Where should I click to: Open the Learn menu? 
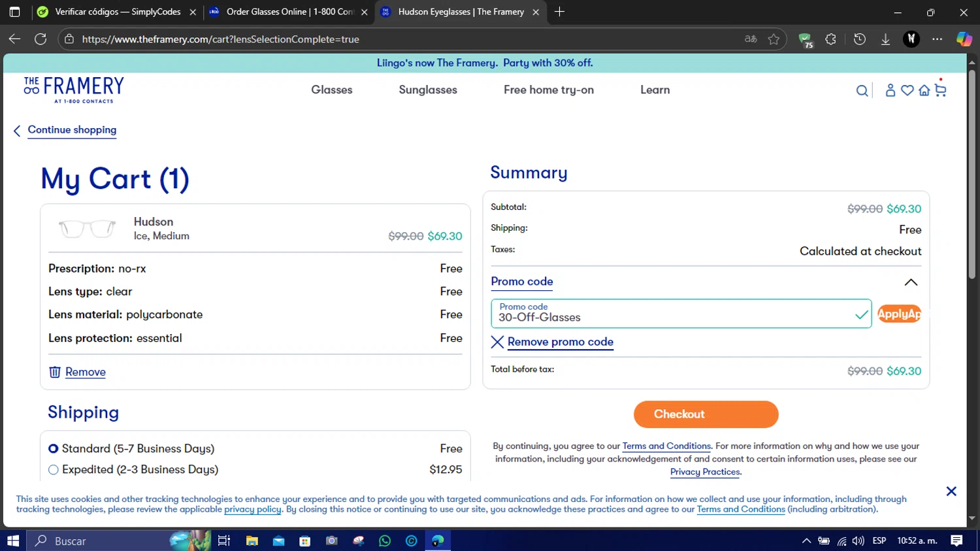click(655, 90)
